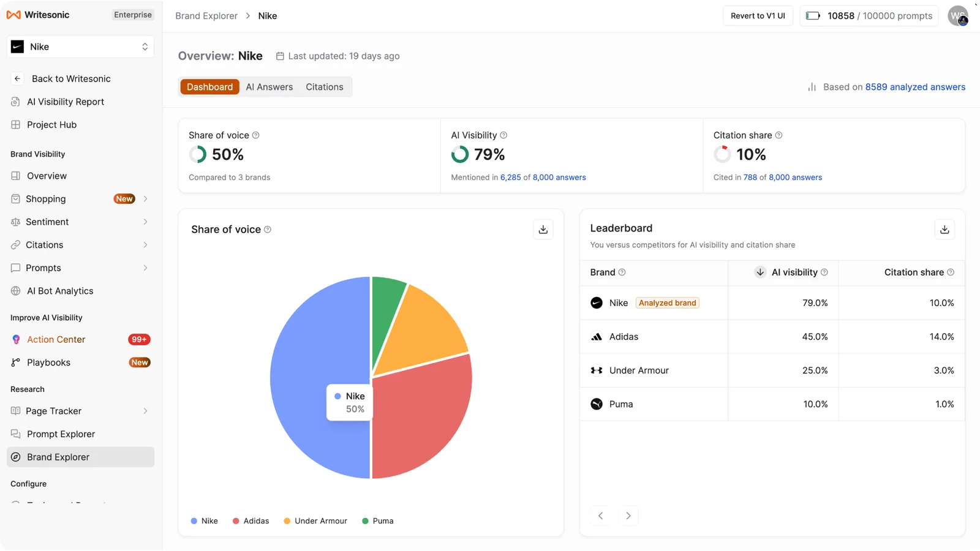Click the AI Visibility info icon in summary card
Screen dimensions: 980x551
pyautogui.click(x=503, y=135)
